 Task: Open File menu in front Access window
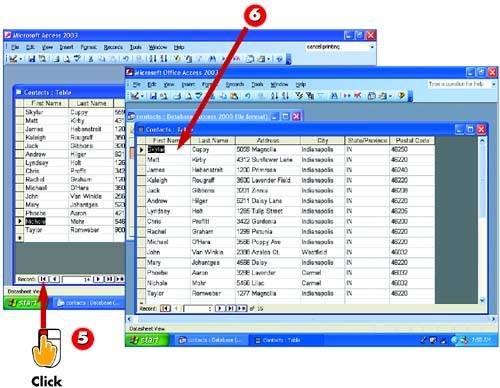click(x=137, y=84)
